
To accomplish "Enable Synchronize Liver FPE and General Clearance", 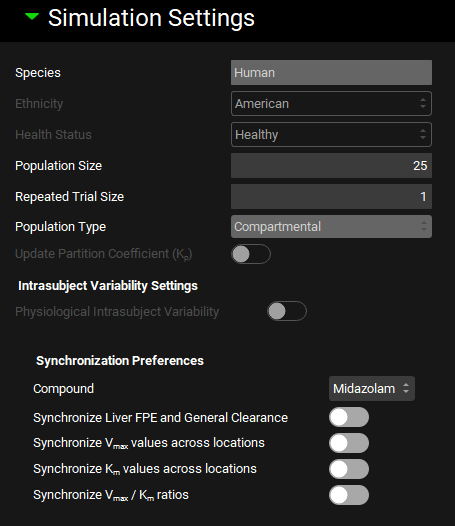I will [x=349, y=417].
